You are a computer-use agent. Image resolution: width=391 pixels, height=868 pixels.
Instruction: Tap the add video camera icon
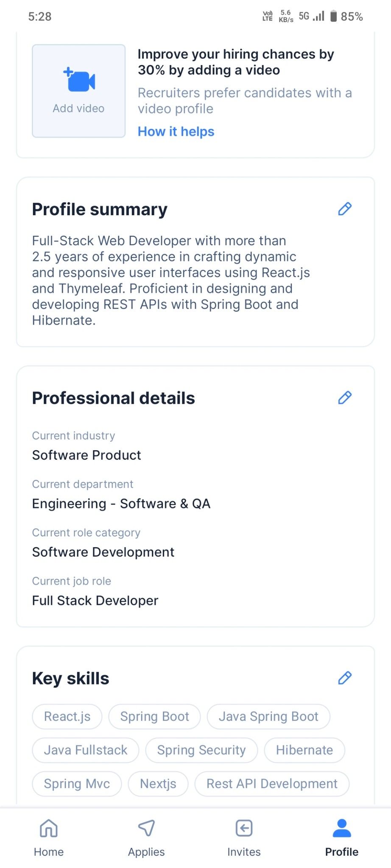pyautogui.click(x=80, y=80)
